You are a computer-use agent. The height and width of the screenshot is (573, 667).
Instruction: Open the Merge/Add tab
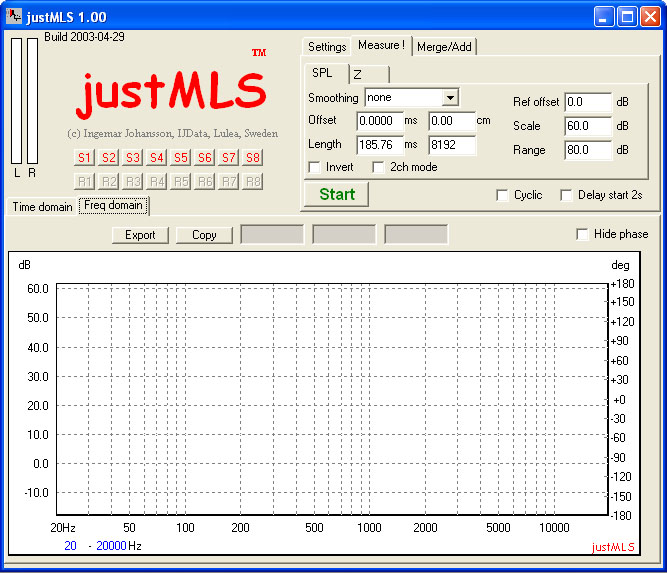(x=444, y=47)
